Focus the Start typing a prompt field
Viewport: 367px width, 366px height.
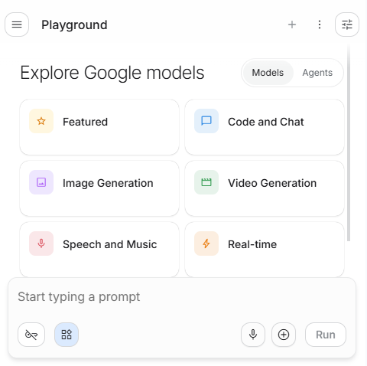tap(182, 297)
